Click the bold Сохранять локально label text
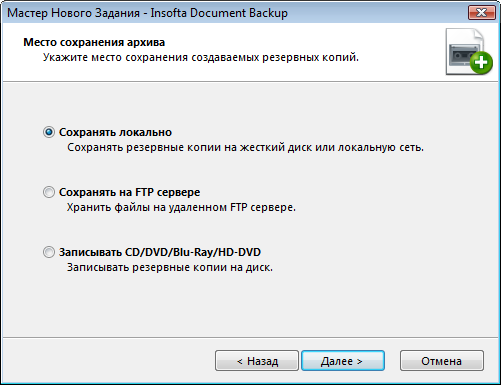 coord(115,132)
